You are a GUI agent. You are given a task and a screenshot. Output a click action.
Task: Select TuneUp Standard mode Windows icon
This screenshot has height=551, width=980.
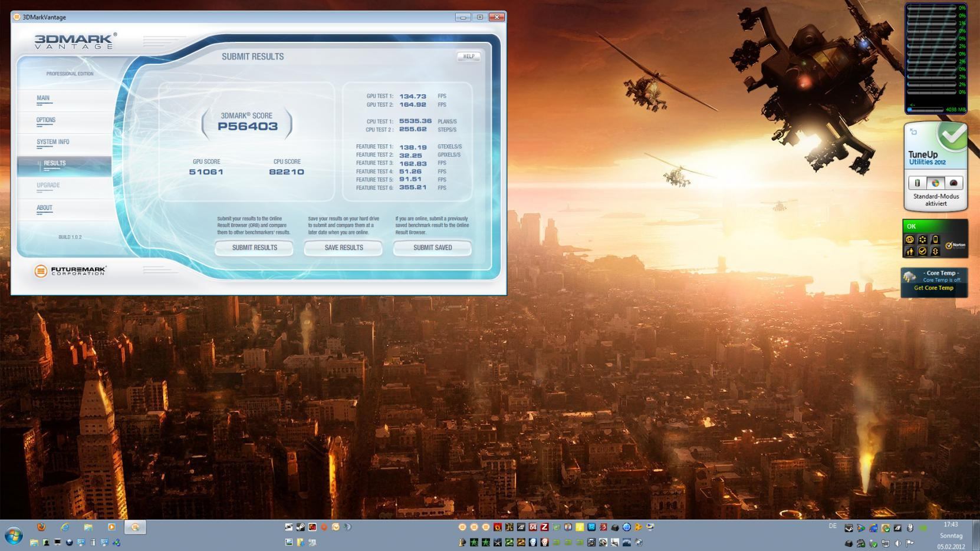pyautogui.click(x=935, y=183)
